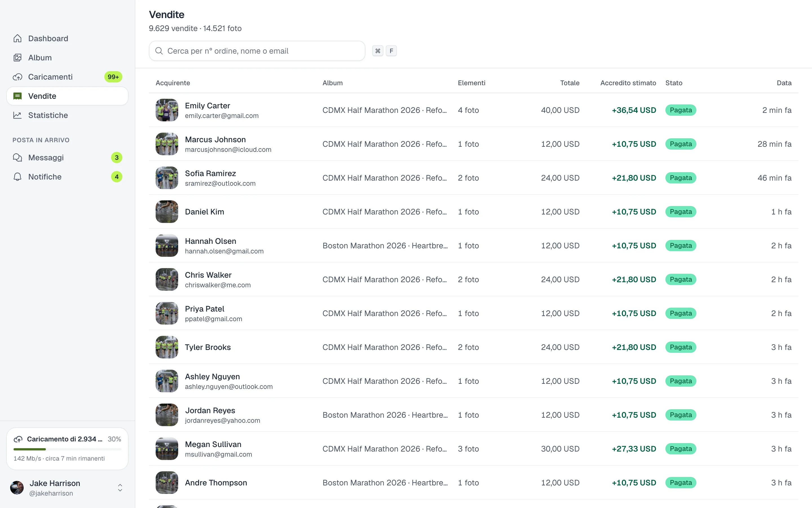Click the Messaggi chat bubble icon
The height and width of the screenshot is (508, 812).
pyautogui.click(x=17, y=157)
